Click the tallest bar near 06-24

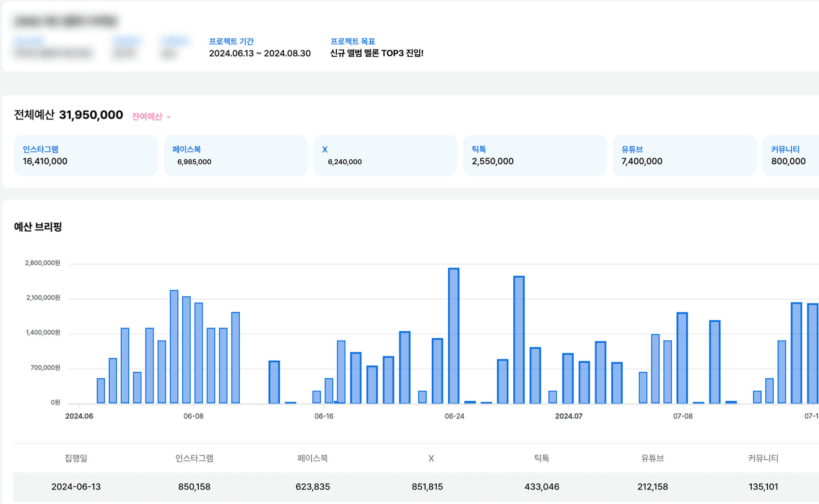tap(453, 336)
